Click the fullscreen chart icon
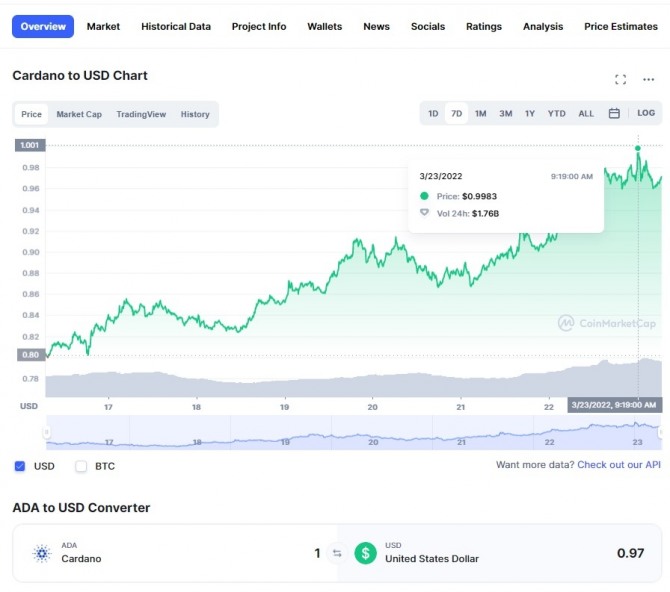This screenshot has height=592, width=670. coord(620,79)
